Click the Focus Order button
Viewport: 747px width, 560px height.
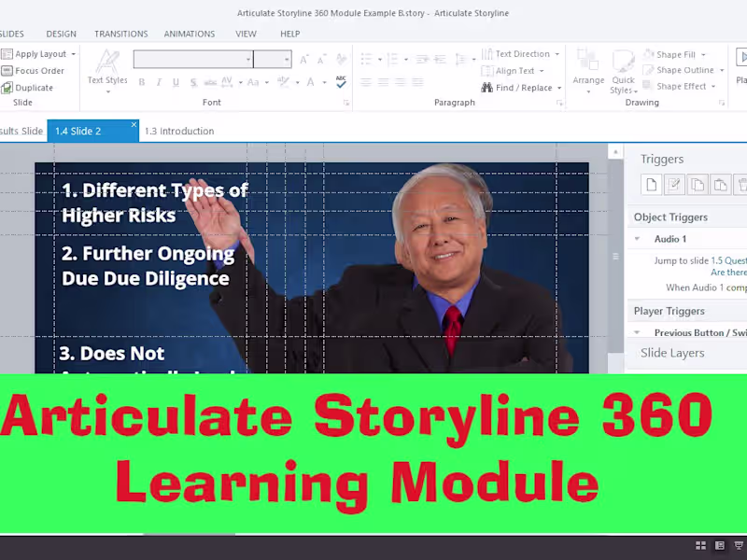tap(33, 71)
